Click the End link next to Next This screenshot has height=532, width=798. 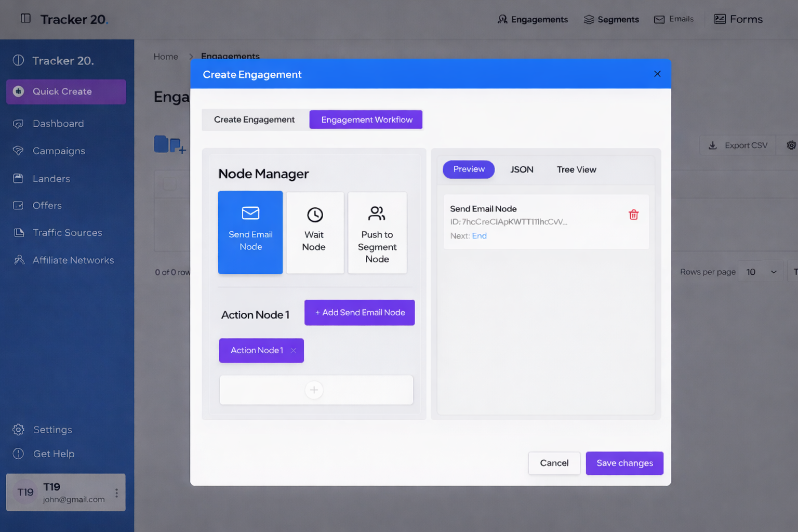point(479,236)
